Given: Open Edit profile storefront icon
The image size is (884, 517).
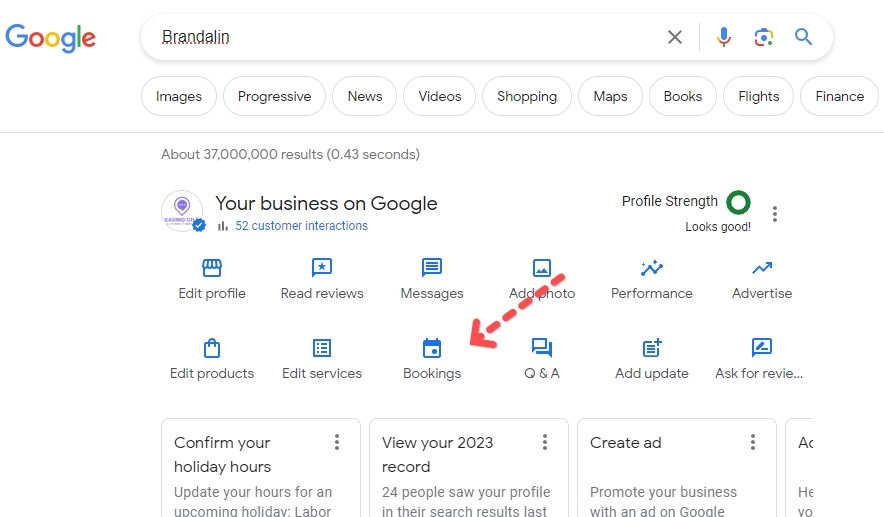Looking at the screenshot, I should click(x=212, y=268).
